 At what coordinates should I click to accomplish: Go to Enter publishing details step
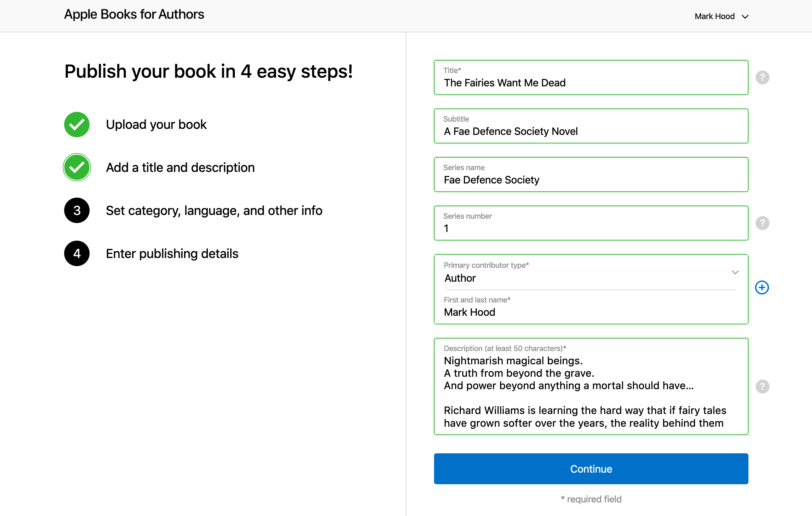pos(172,254)
